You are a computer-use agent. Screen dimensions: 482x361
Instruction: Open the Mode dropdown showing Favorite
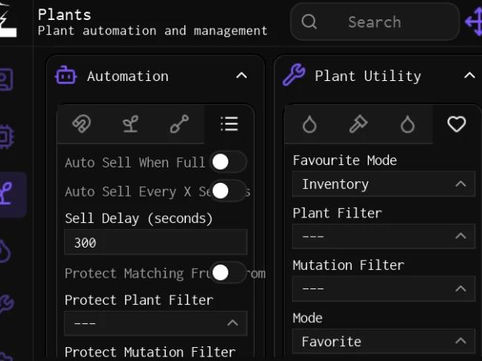(384, 341)
